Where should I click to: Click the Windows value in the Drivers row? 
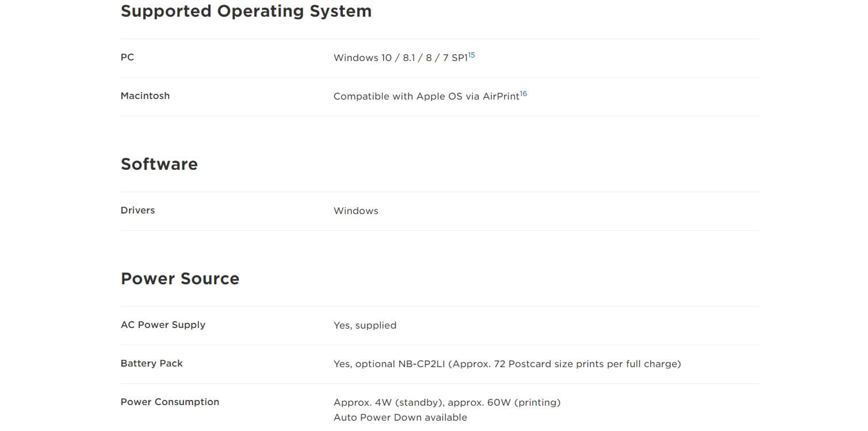tap(355, 211)
